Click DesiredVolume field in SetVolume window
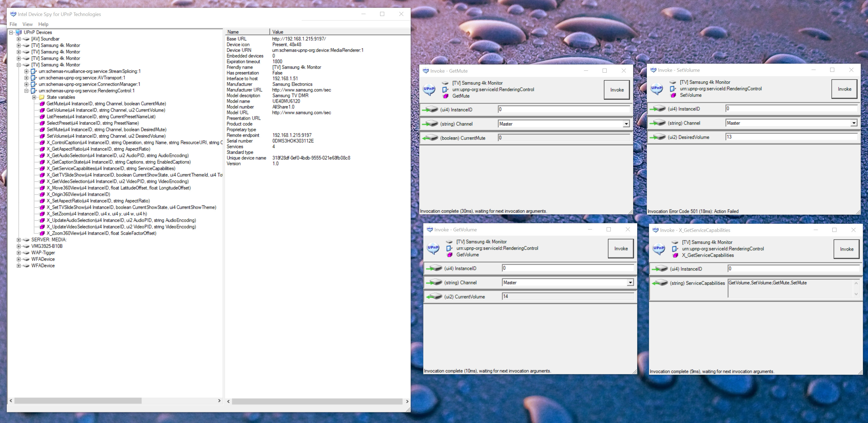 (x=791, y=137)
